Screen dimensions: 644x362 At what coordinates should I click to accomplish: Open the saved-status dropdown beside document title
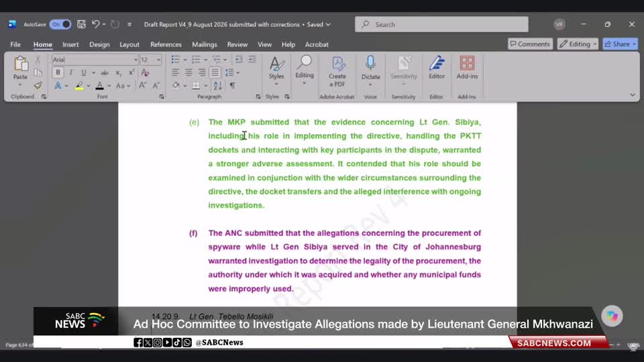pos(328,25)
